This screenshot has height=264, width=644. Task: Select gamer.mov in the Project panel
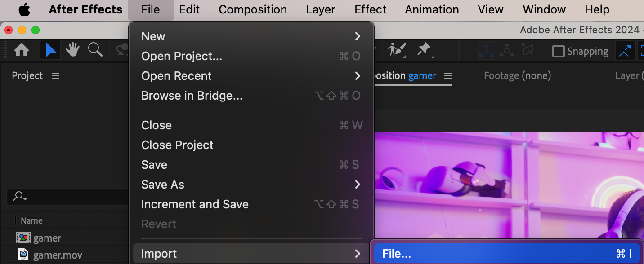(x=58, y=255)
